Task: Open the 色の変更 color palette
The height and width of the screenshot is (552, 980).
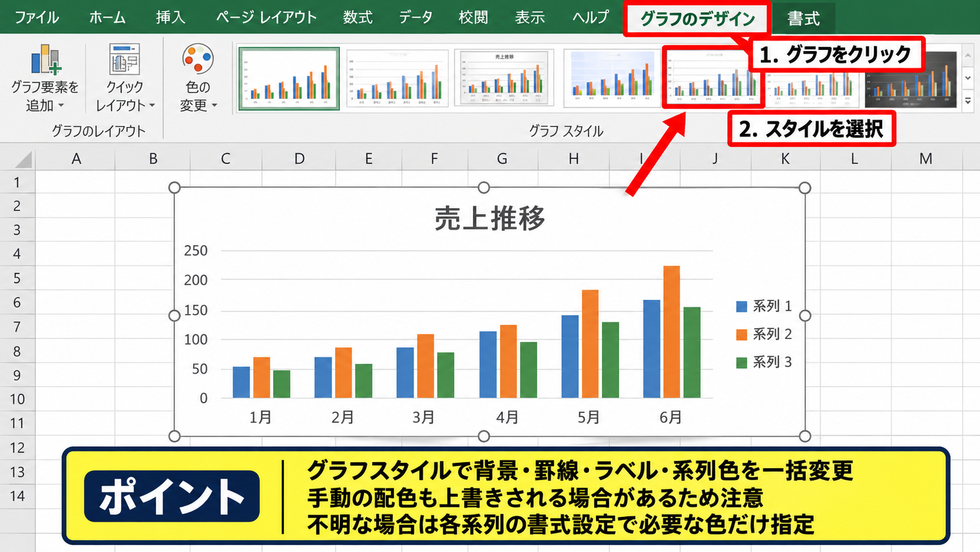Action: pos(198,78)
